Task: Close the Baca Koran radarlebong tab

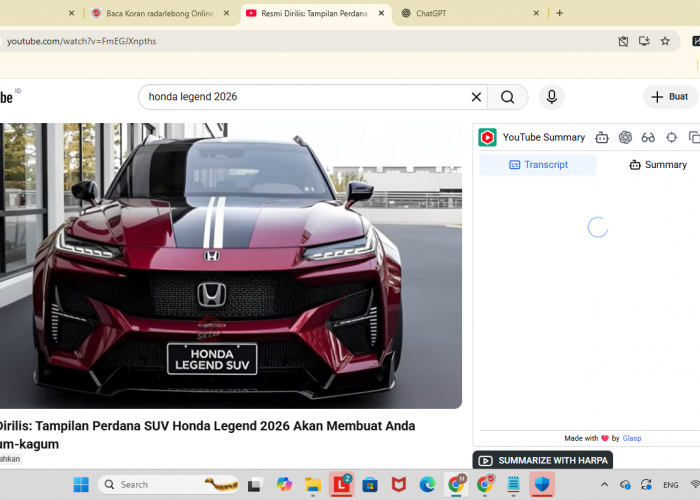Action: 226,13
